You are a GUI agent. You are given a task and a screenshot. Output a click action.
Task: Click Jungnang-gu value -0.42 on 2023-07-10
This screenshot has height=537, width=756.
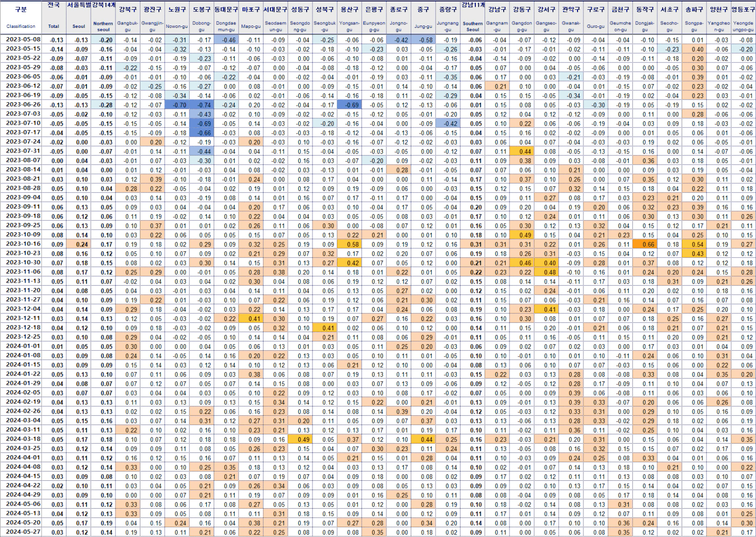447,123
